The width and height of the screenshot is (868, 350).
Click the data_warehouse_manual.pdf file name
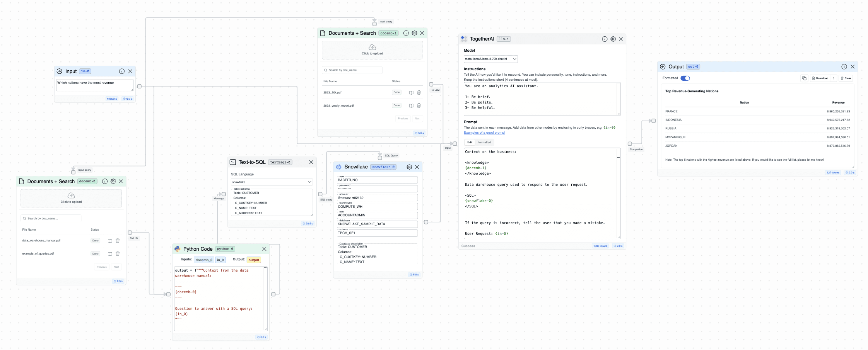(41, 241)
